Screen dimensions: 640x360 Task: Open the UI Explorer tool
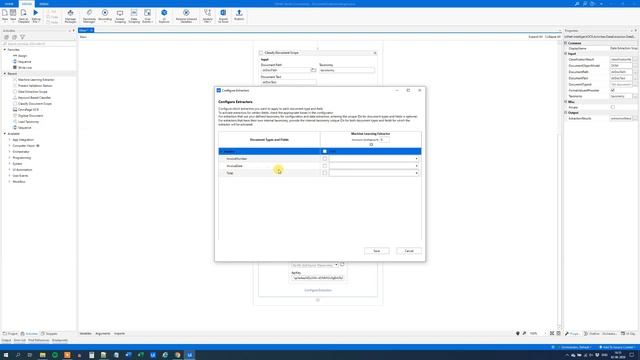[164, 16]
